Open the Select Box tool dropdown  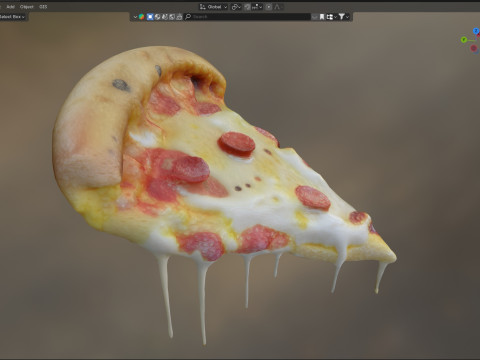[13, 17]
